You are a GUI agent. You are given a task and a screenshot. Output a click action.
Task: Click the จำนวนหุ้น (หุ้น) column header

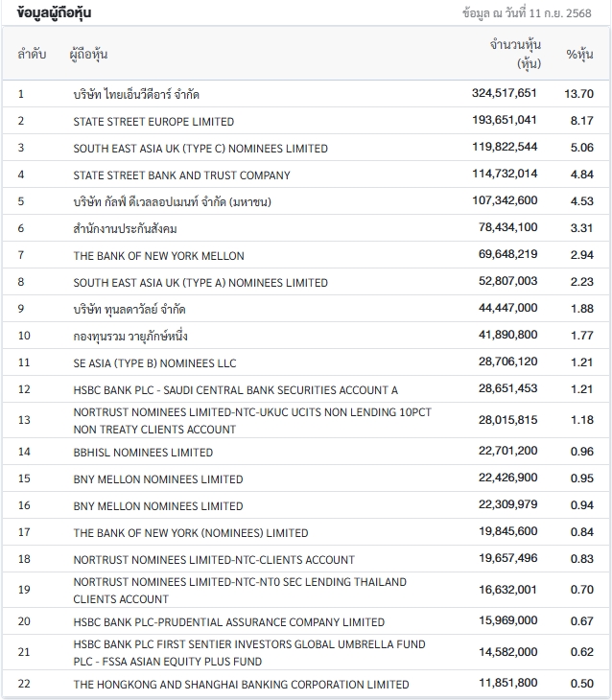click(516, 55)
